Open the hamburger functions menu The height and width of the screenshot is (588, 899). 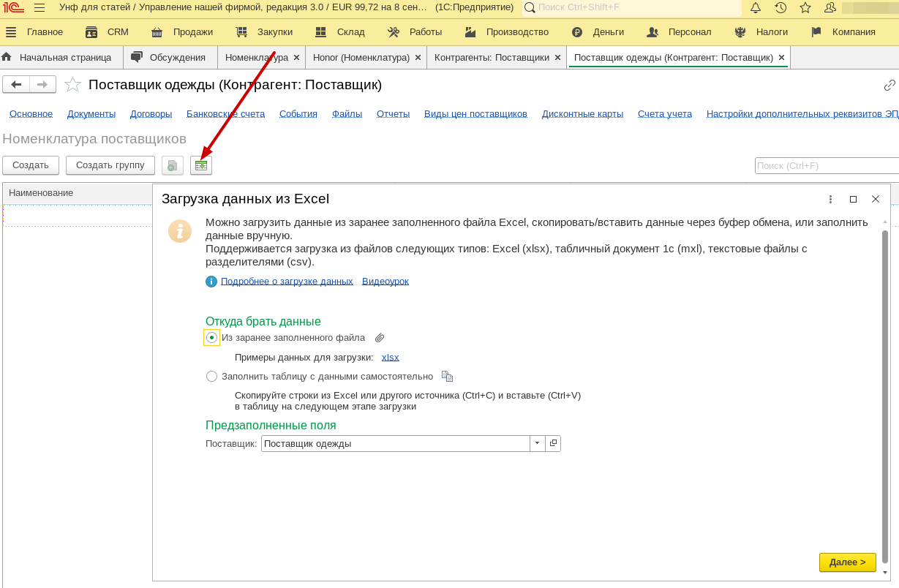click(x=40, y=7)
